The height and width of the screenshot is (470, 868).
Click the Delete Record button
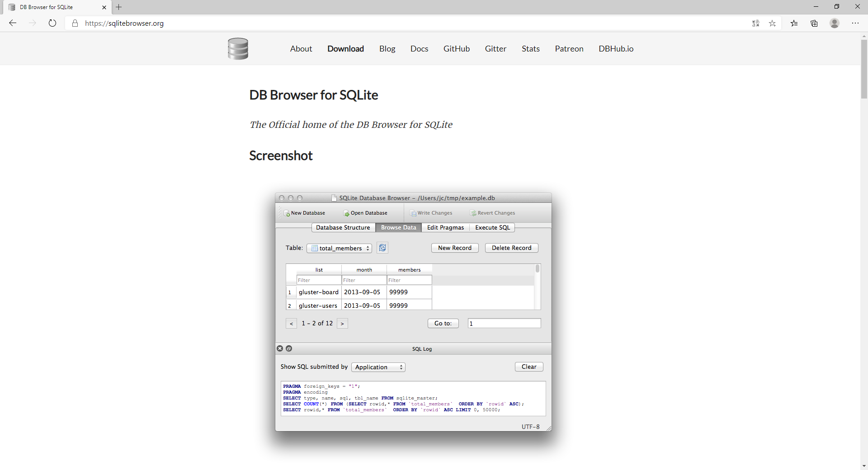click(x=511, y=248)
